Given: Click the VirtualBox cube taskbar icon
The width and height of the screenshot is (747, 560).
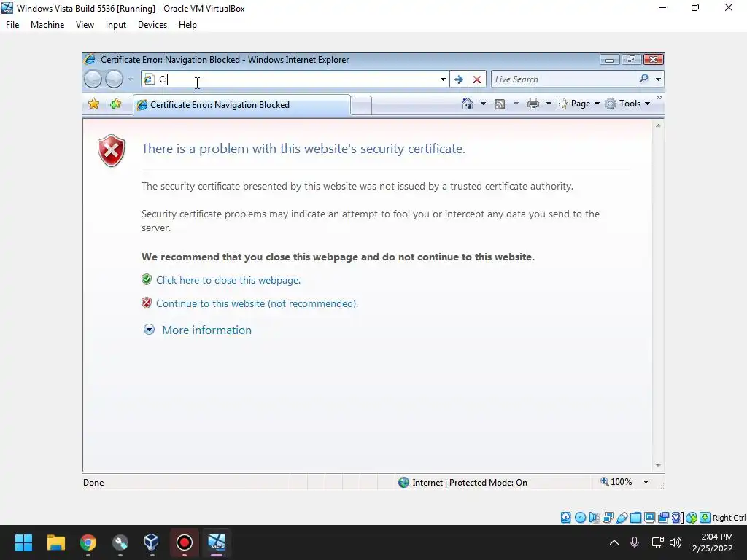Looking at the screenshot, I should coord(152,542).
